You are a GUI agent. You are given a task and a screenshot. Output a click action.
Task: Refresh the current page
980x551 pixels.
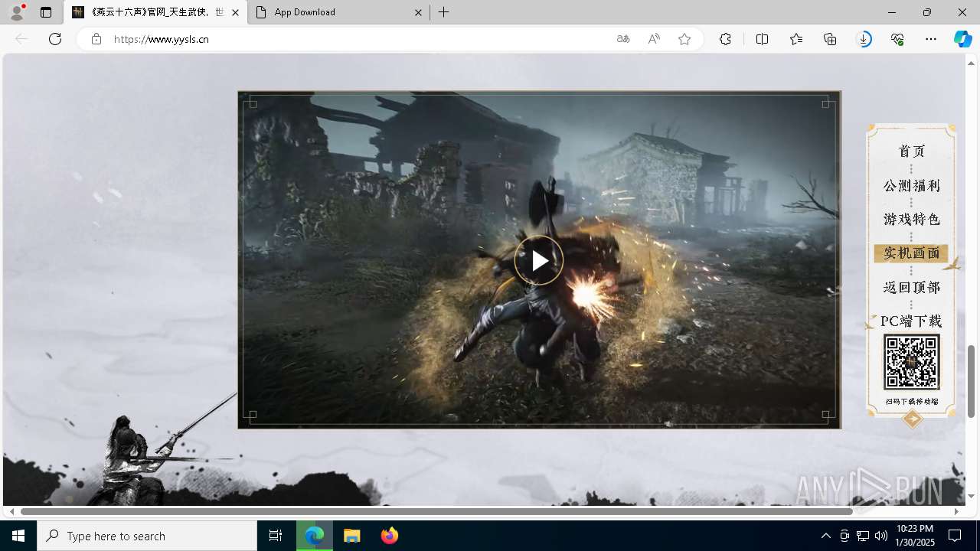tap(55, 39)
